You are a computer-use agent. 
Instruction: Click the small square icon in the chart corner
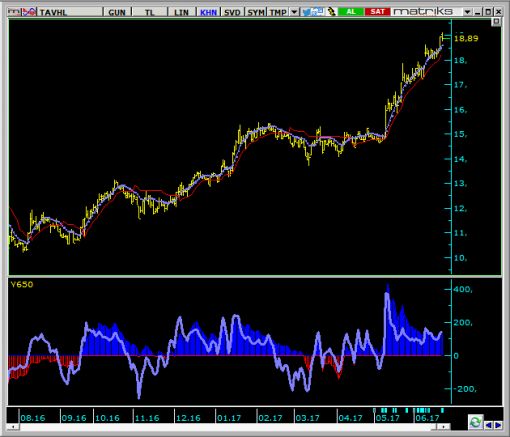click(x=496, y=22)
